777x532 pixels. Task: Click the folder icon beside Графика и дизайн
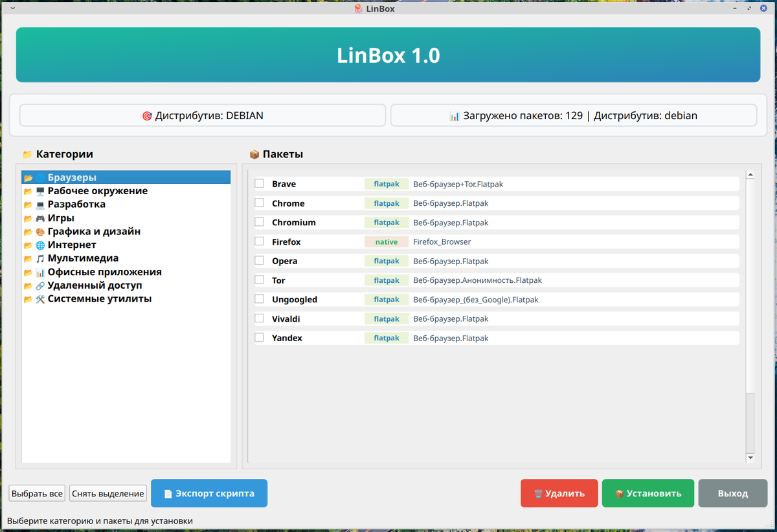[28, 232]
